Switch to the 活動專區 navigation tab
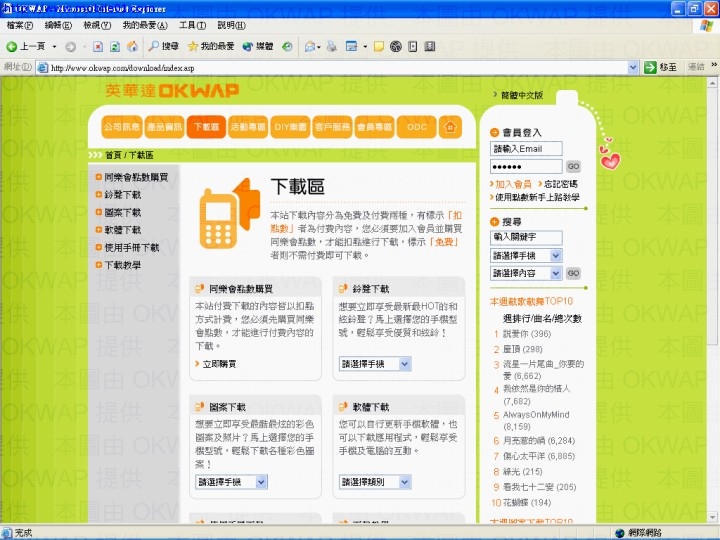The height and width of the screenshot is (540, 720). coord(248,127)
